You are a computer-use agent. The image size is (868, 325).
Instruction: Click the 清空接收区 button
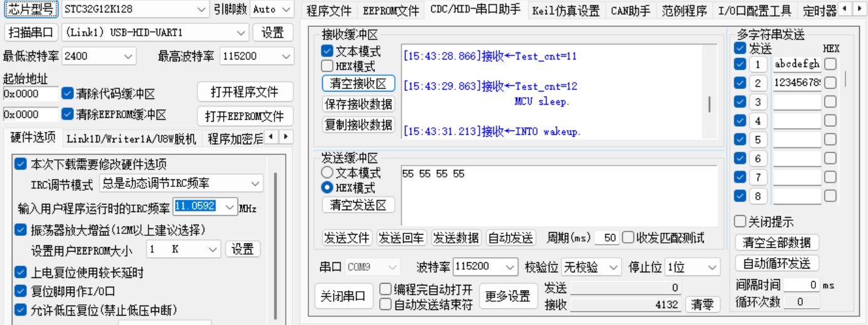pyautogui.click(x=358, y=83)
